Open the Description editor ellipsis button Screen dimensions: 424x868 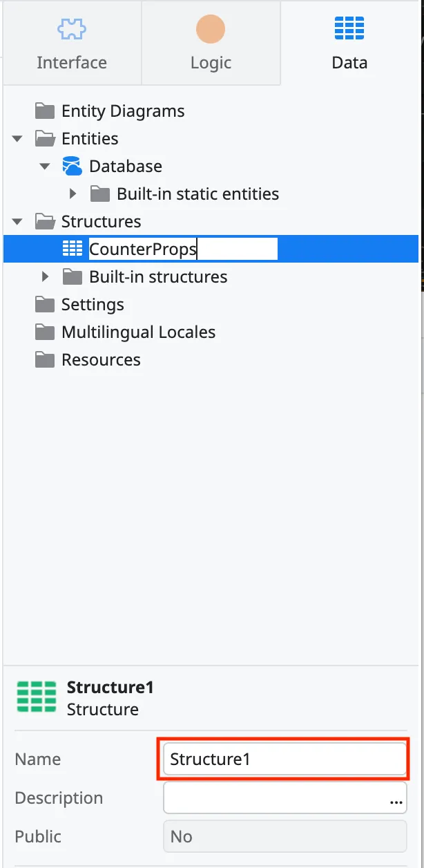pos(396,800)
